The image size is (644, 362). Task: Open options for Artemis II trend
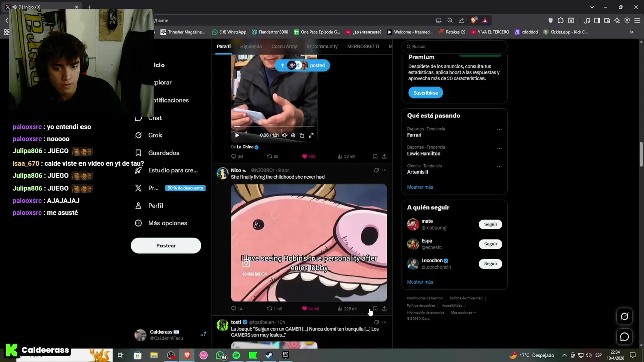499,167
